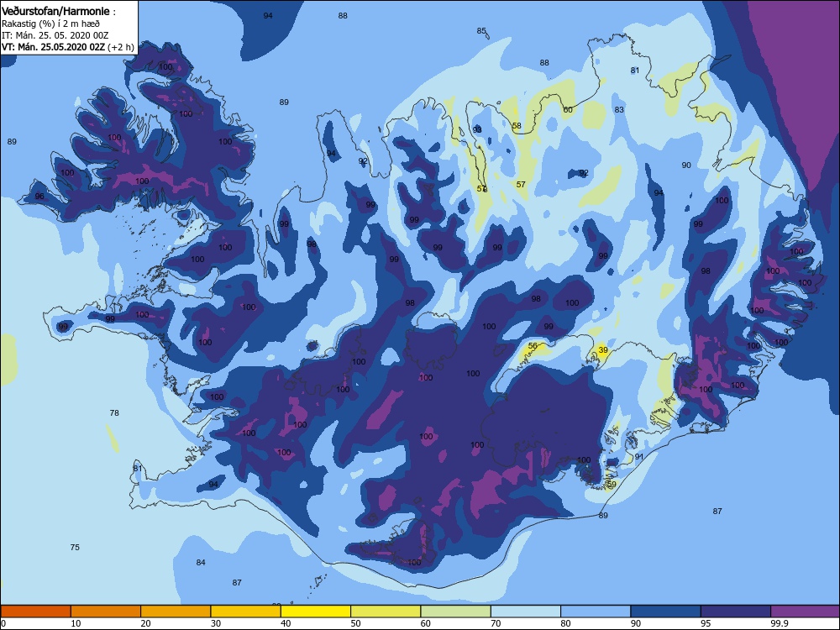Select the 'Rakastig (%) í 2 m hæð' label
The image size is (840, 630).
point(50,23)
